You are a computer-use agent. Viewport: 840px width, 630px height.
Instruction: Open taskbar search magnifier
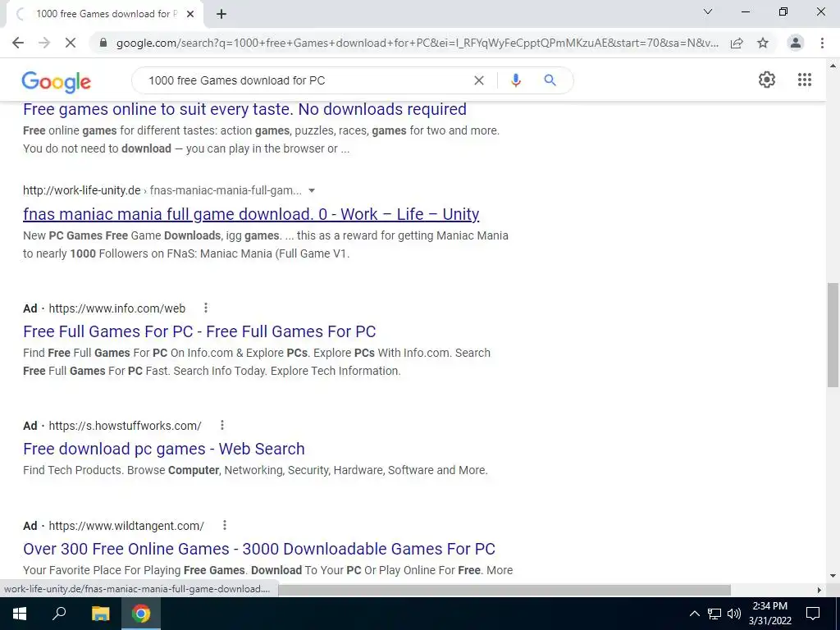pyautogui.click(x=59, y=614)
